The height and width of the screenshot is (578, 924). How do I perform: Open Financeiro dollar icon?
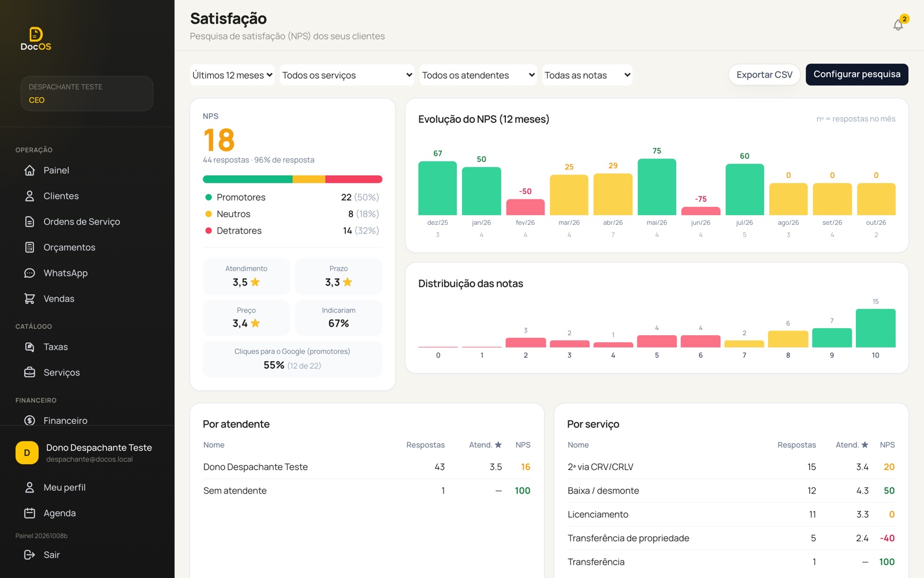click(29, 421)
